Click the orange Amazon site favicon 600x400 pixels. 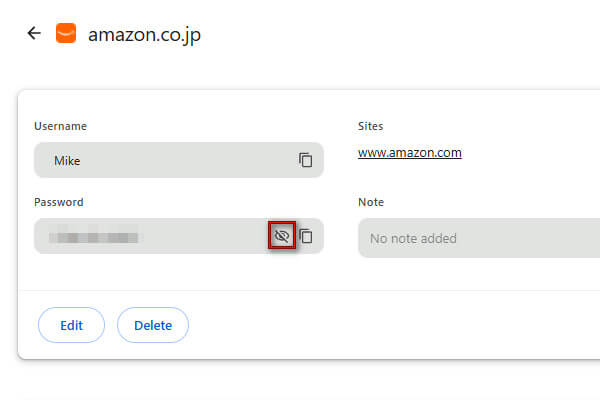(66, 33)
